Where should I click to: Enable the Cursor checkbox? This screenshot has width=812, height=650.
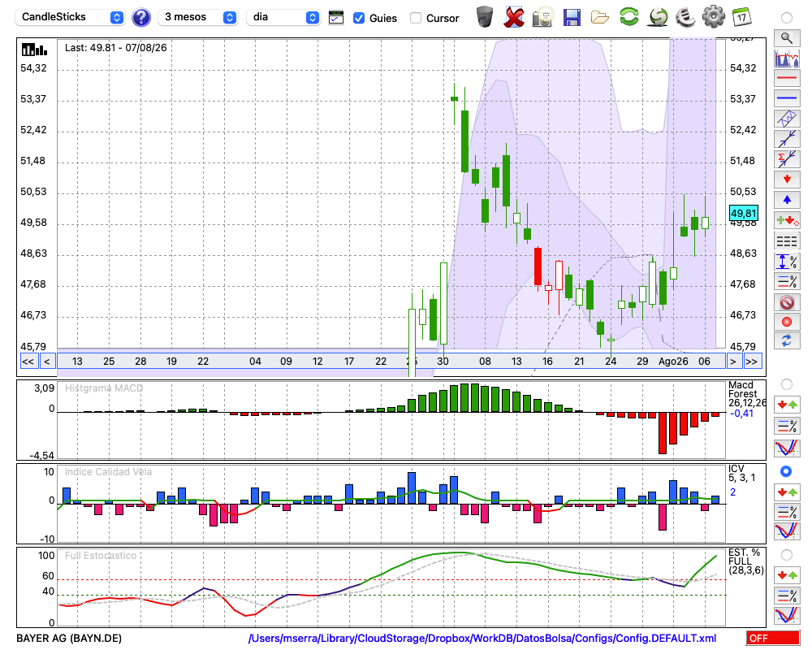415,18
